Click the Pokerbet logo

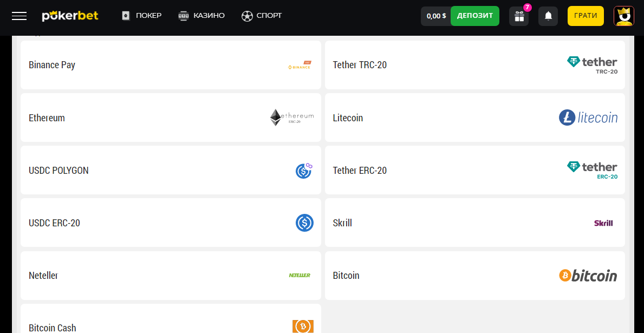pos(70,16)
